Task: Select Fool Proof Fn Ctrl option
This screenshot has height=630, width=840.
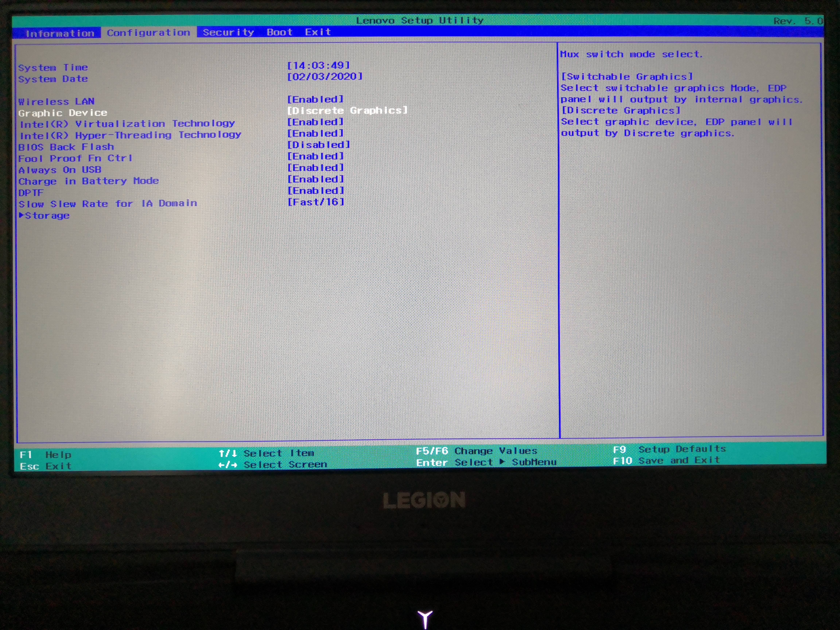Action: coord(75,158)
